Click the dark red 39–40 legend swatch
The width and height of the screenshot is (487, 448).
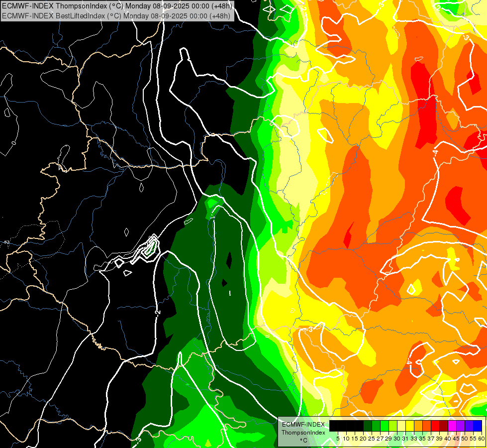[x=444, y=426]
